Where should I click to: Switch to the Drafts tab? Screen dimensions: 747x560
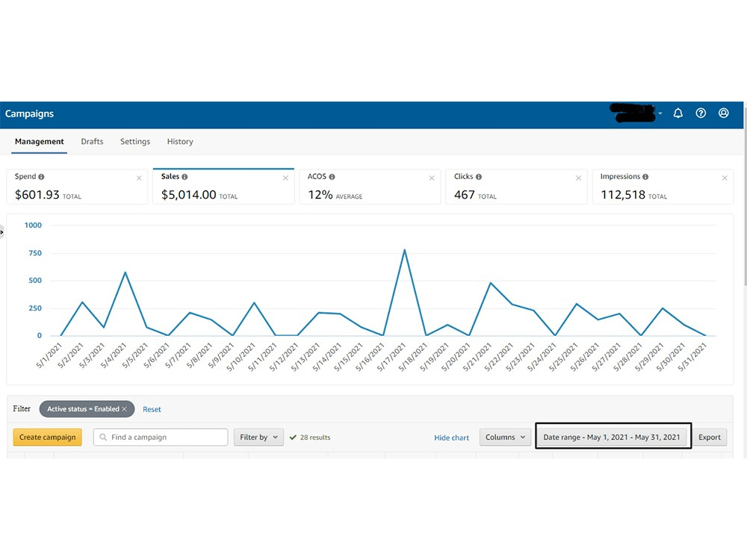point(92,141)
